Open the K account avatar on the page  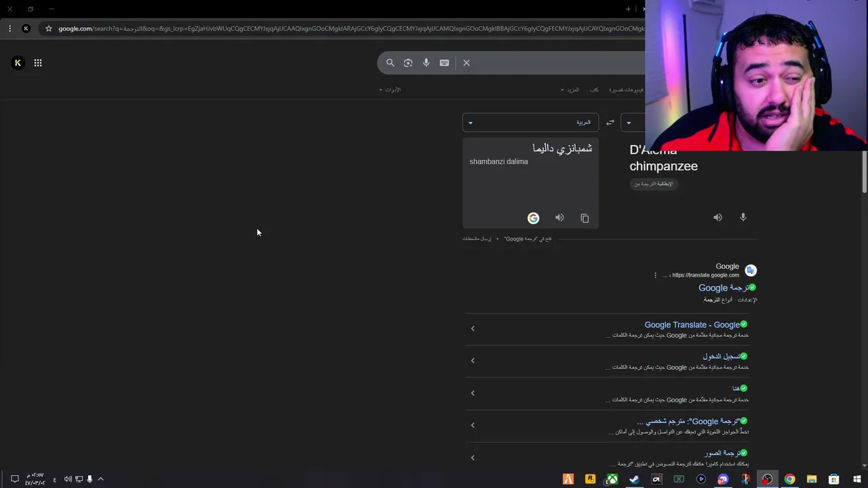[18, 63]
